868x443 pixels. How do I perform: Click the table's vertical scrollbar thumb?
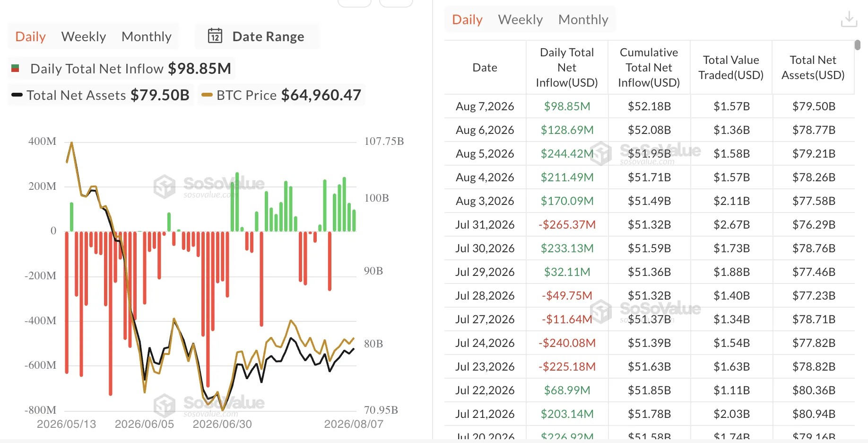tap(858, 45)
